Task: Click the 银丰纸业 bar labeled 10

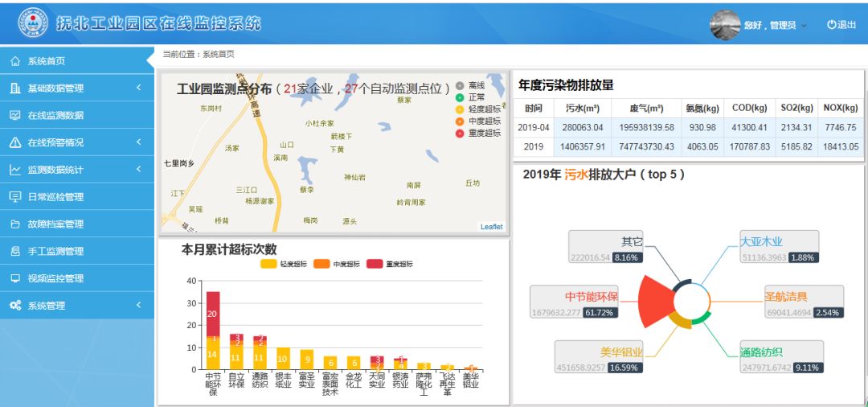Action: pyautogui.click(x=283, y=358)
